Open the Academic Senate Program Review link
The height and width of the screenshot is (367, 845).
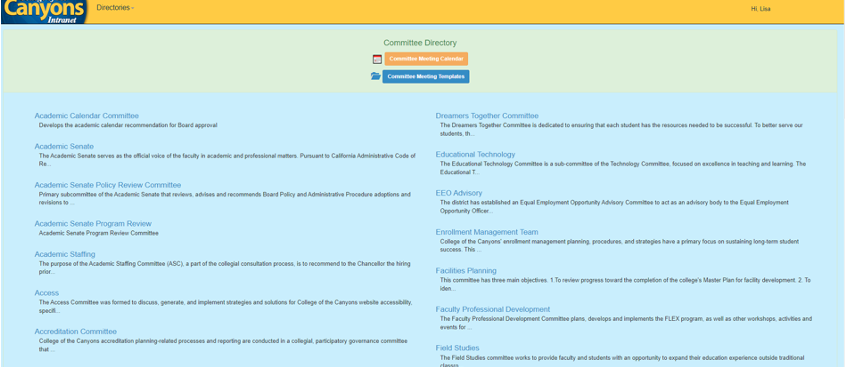(93, 223)
